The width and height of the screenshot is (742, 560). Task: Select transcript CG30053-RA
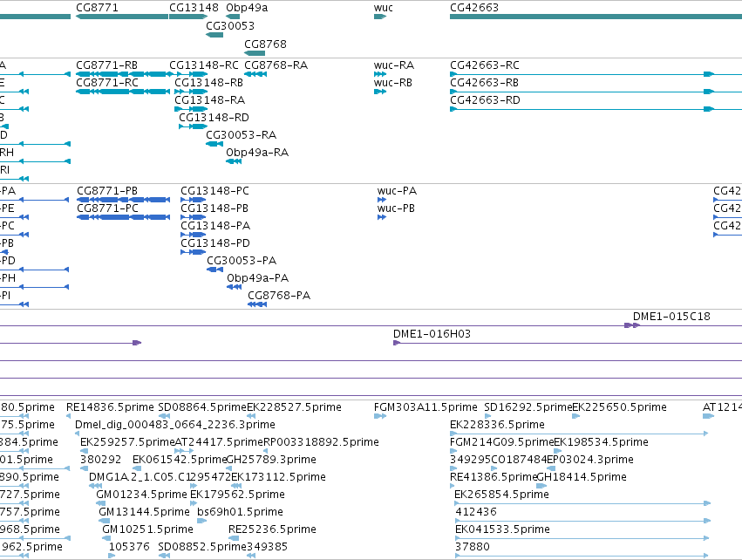(241, 135)
